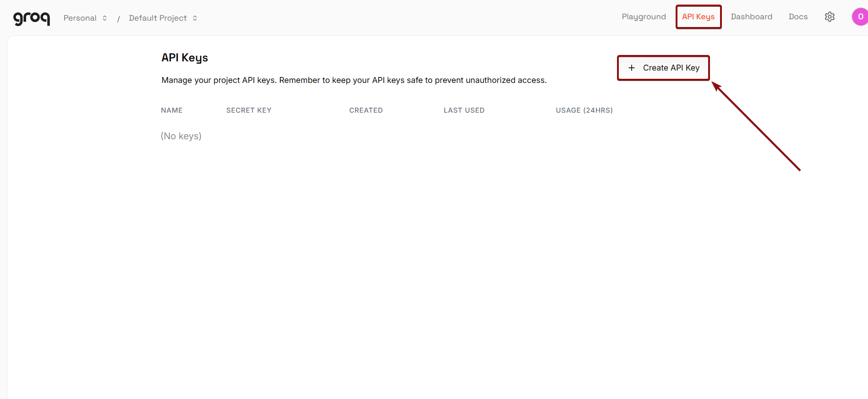Open the Dashboard page

click(751, 16)
